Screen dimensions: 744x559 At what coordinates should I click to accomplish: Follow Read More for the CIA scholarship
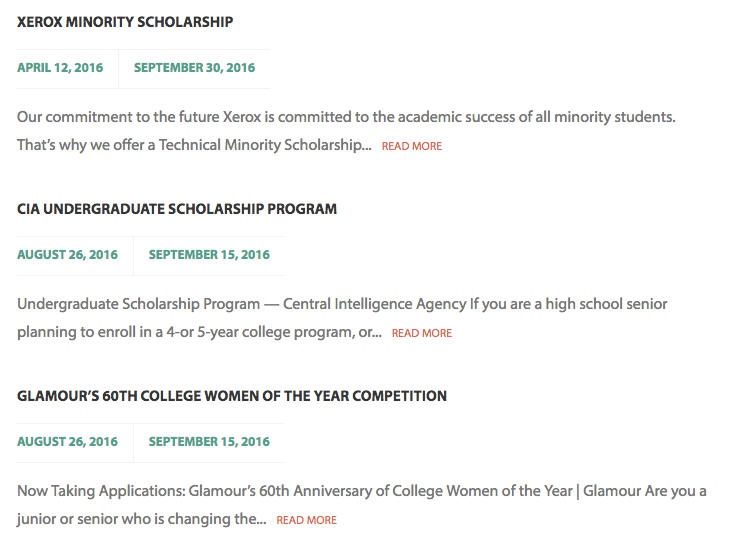coord(422,333)
